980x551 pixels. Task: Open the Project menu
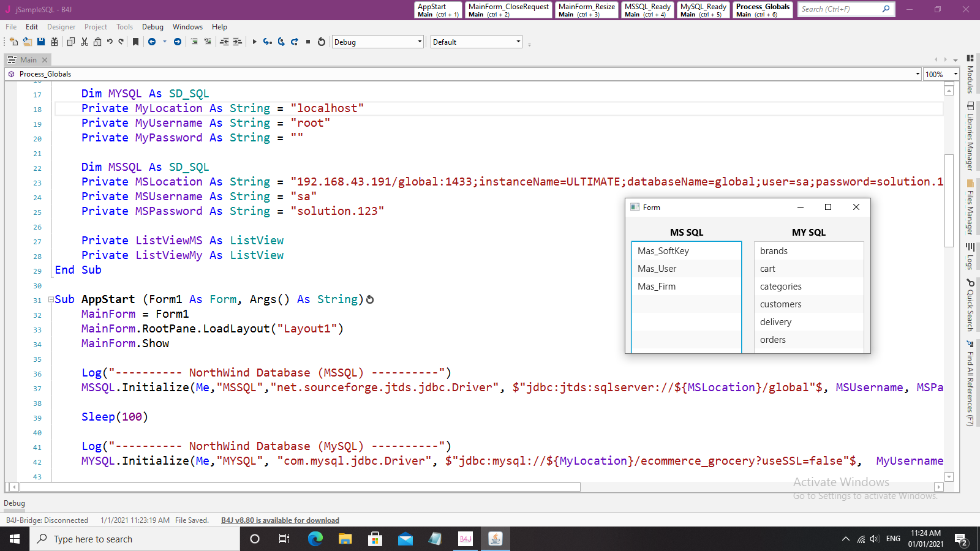[x=96, y=27]
